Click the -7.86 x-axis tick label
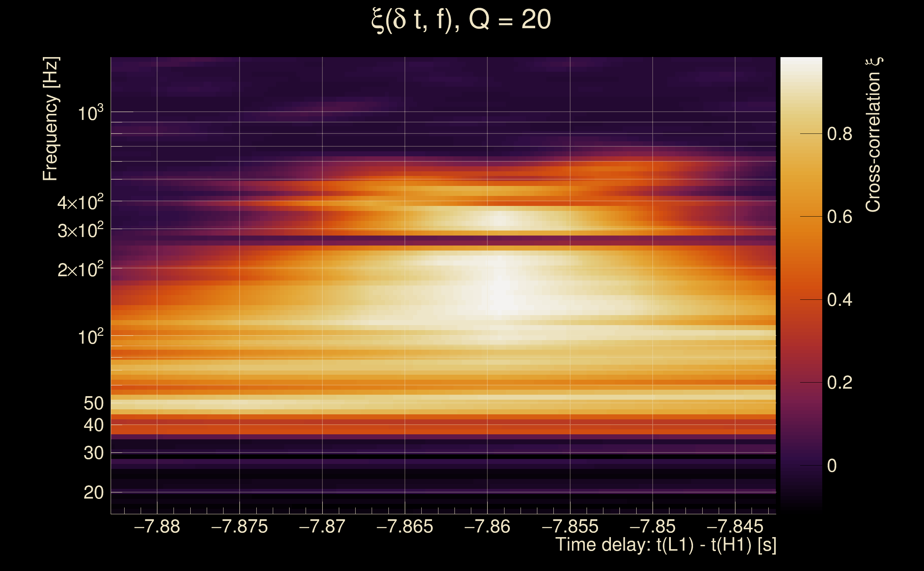The height and width of the screenshot is (571, 924). click(x=487, y=527)
